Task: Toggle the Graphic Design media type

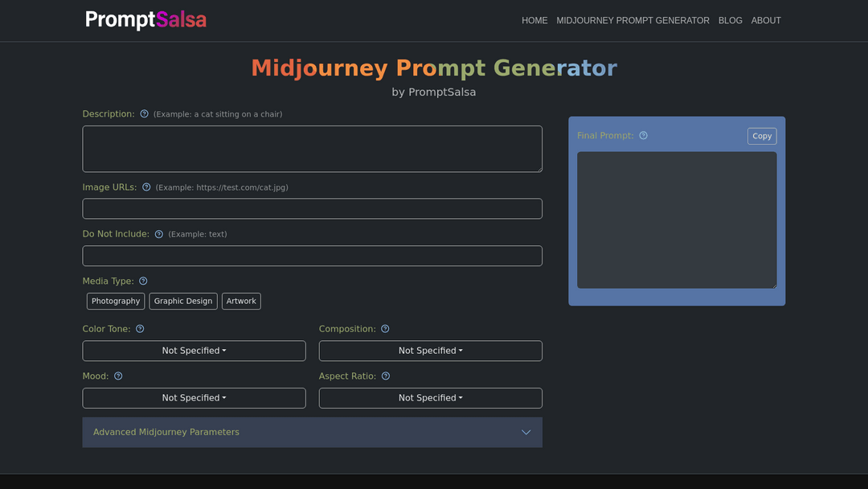Action: coord(183,302)
